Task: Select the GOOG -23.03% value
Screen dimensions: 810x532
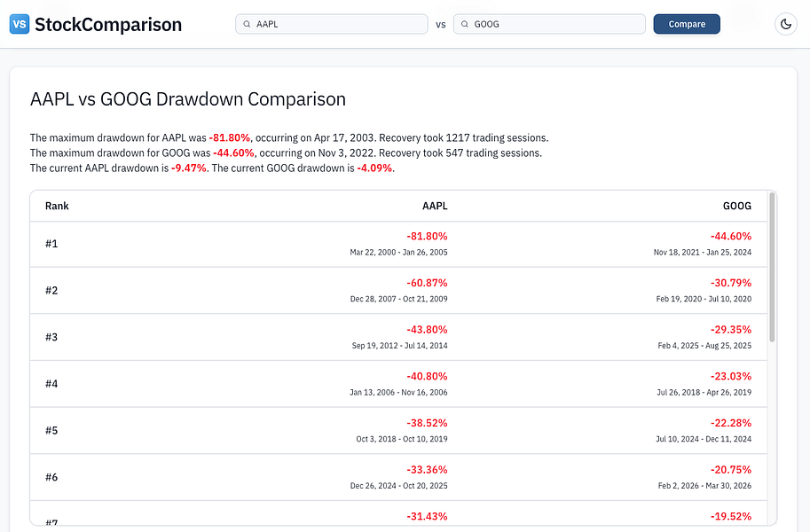Action: pyautogui.click(x=730, y=377)
